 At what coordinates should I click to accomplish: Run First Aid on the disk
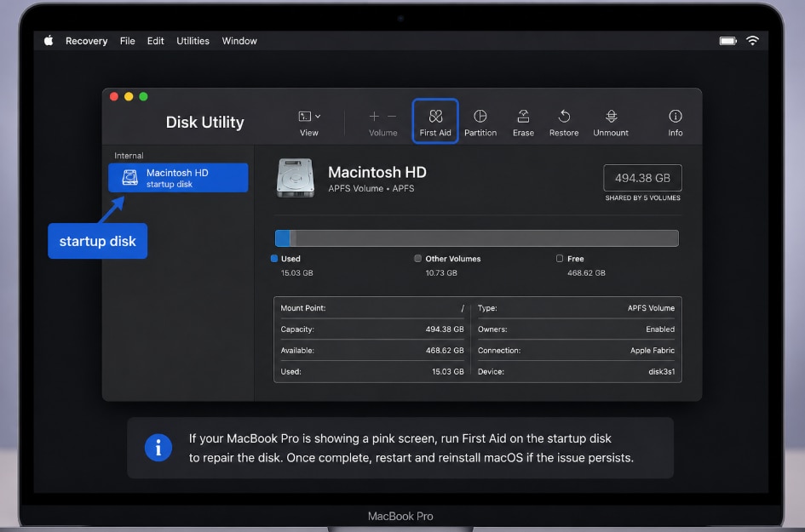coord(434,122)
